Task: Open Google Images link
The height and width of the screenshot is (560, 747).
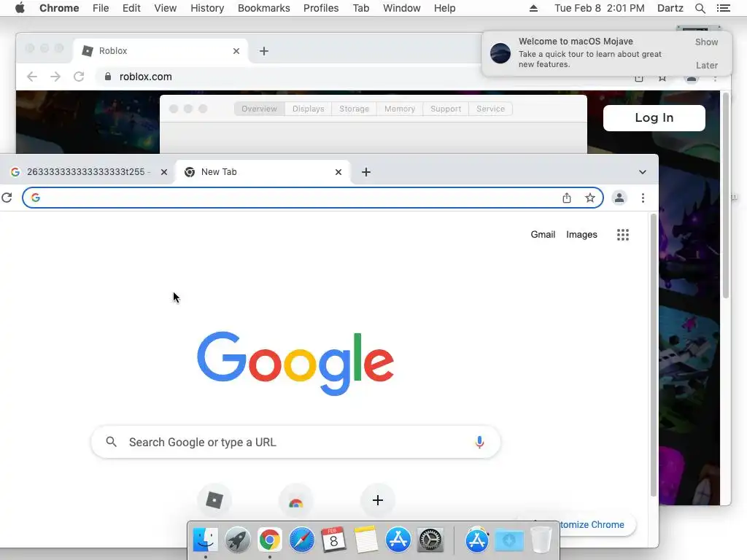Action: [x=581, y=235]
